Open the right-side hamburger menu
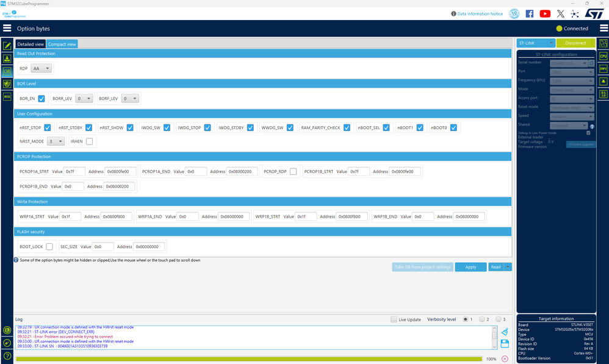609x364 pixels. [604, 28]
